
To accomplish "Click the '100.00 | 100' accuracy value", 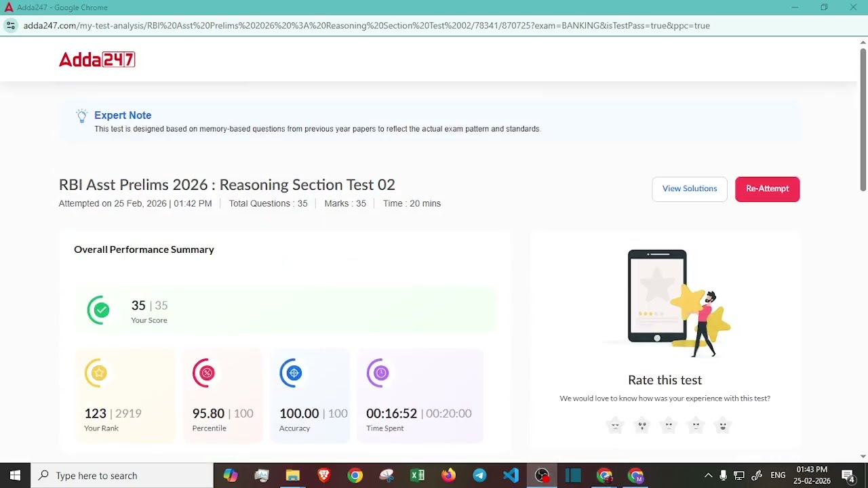I will (313, 413).
